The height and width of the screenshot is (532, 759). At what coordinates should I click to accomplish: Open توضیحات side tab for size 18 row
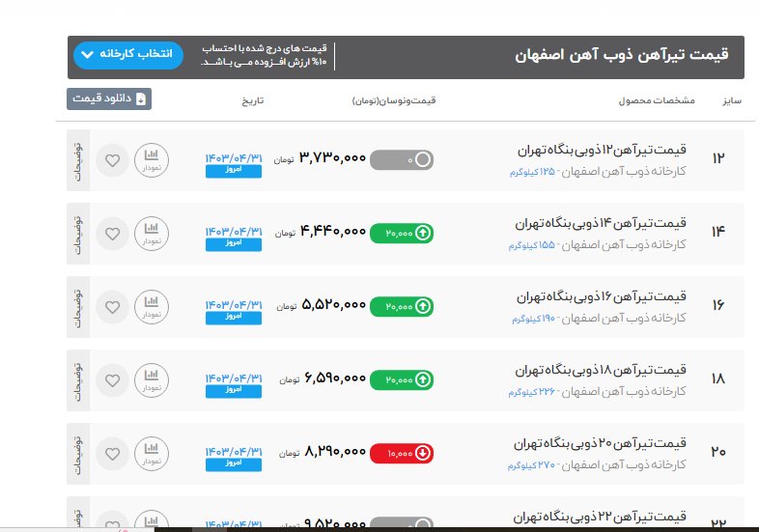78,379
